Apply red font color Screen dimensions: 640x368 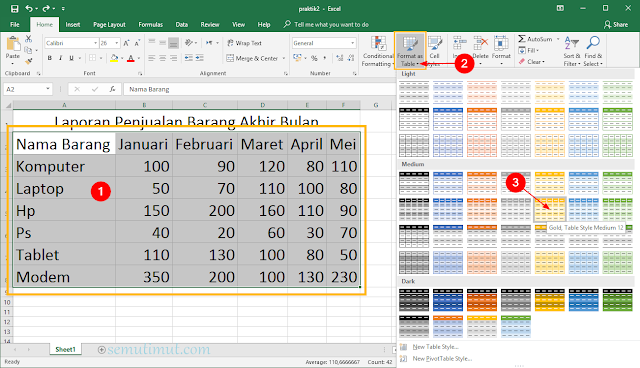point(131,58)
